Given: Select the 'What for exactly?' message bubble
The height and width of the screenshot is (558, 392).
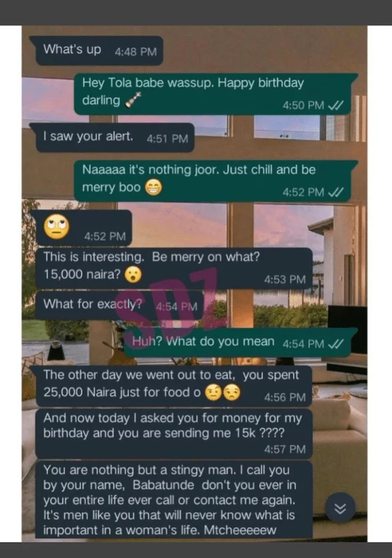Looking at the screenshot, I should coord(119,305).
